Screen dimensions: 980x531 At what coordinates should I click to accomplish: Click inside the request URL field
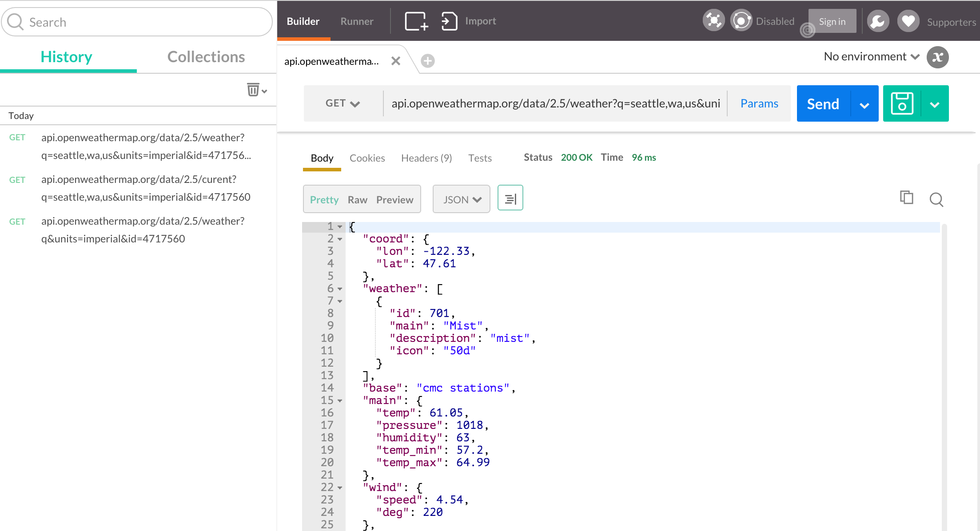pos(555,103)
